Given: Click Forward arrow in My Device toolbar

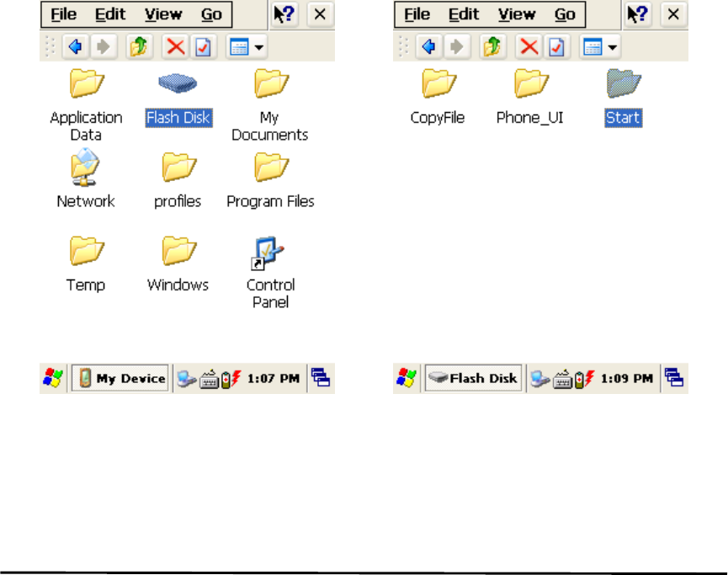Looking at the screenshot, I should pos(103,46).
